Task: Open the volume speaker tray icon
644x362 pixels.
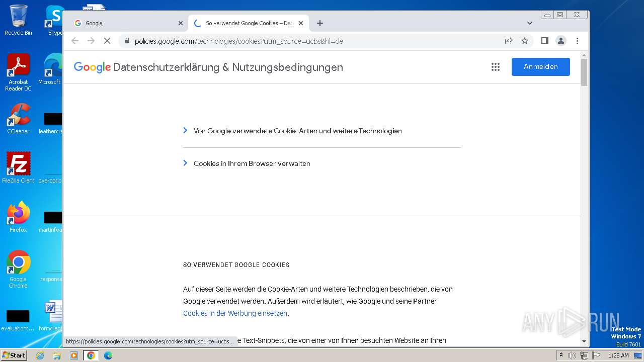Action: 572,355
